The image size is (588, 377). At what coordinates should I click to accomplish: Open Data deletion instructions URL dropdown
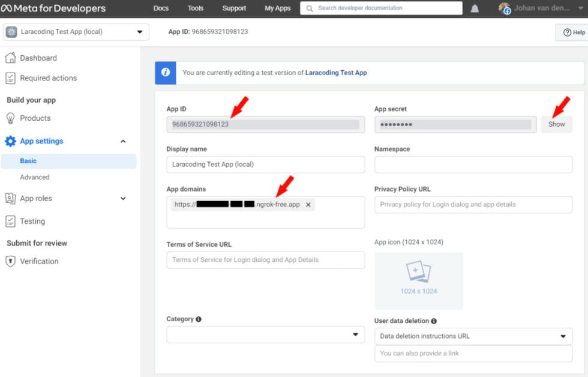tap(473, 336)
